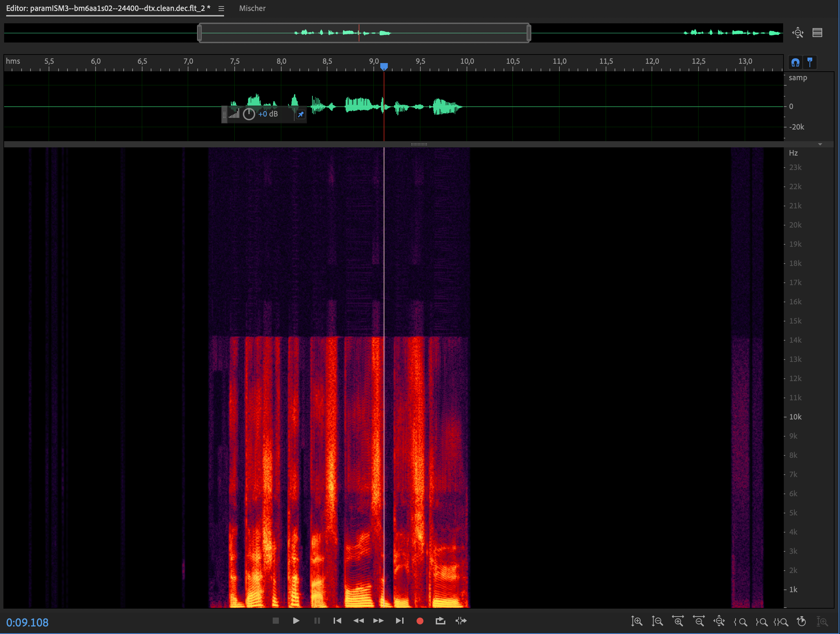Viewport: 840px width, 634px height.
Task: Click the Zoom Out Time magnifier
Action: tap(699, 621)
